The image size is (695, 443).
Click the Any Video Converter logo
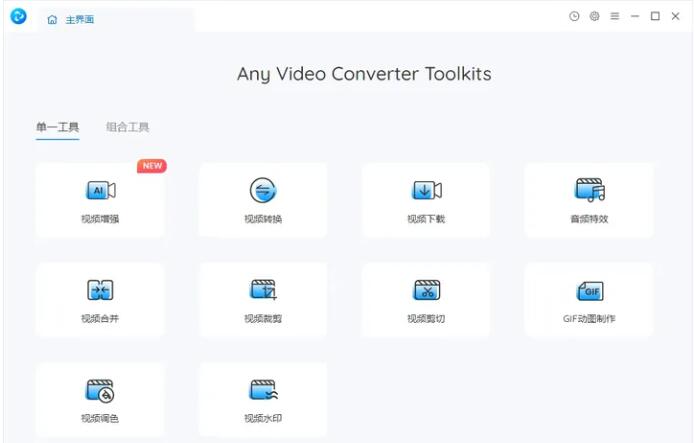[19, 16]
